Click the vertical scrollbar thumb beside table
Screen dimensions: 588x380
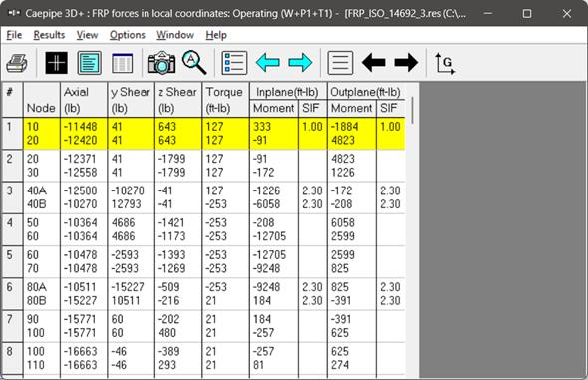(412, 110)
